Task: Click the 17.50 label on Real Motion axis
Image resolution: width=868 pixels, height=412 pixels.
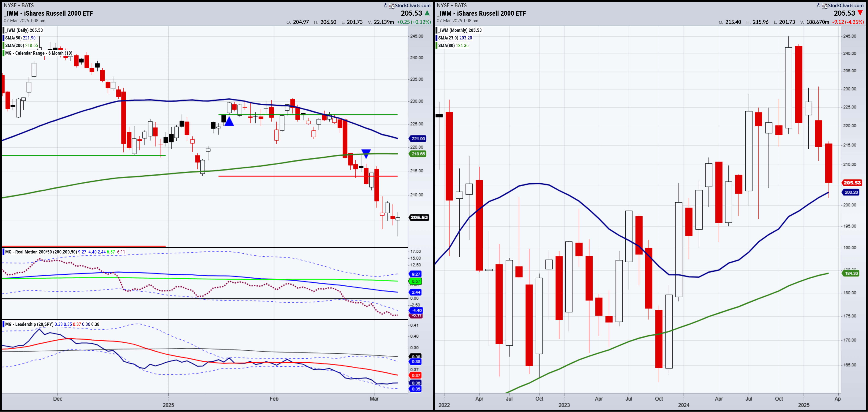Action: [415, 251]
